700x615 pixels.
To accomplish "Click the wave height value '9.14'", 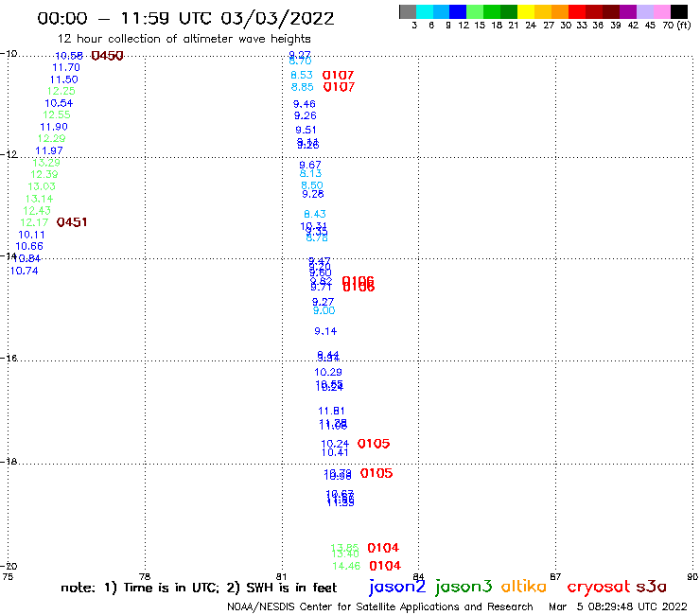I will point(325,331).
